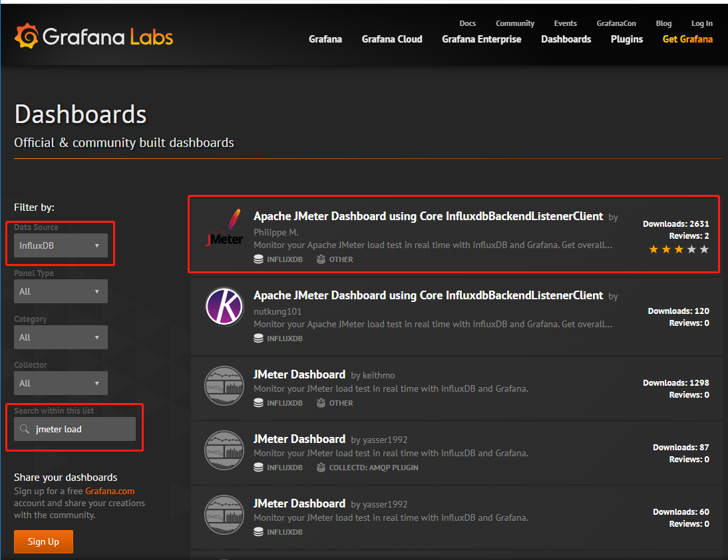Open JMeter Dashboard title with 87 downloads
This screenshot has height=560, width=728.
[299, 439]
